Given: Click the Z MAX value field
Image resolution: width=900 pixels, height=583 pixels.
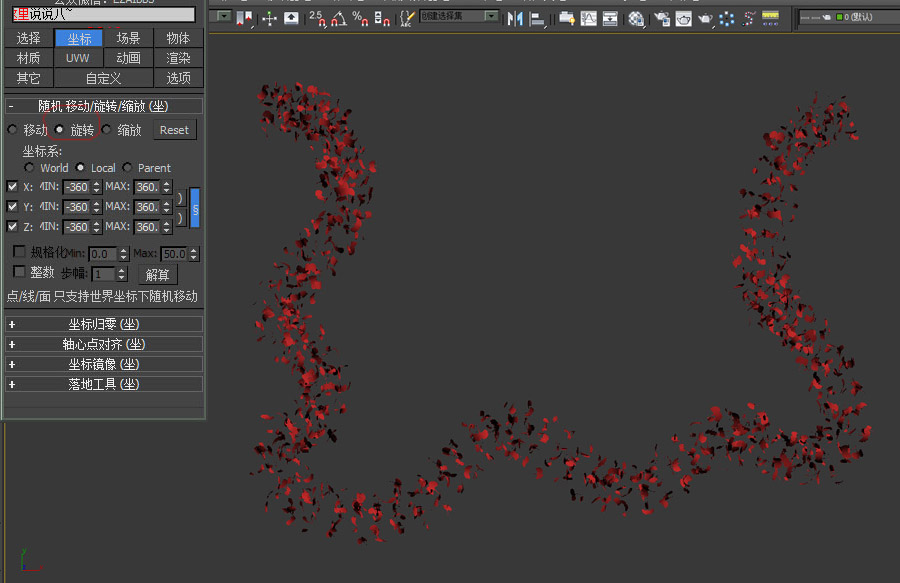Looking at the screenshot, I should coord(148,227).
